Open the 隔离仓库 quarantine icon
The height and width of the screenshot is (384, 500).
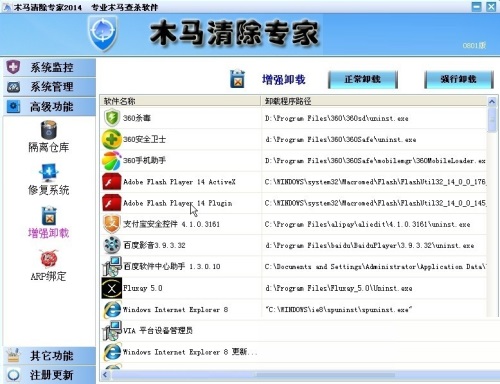pos(49,130)
